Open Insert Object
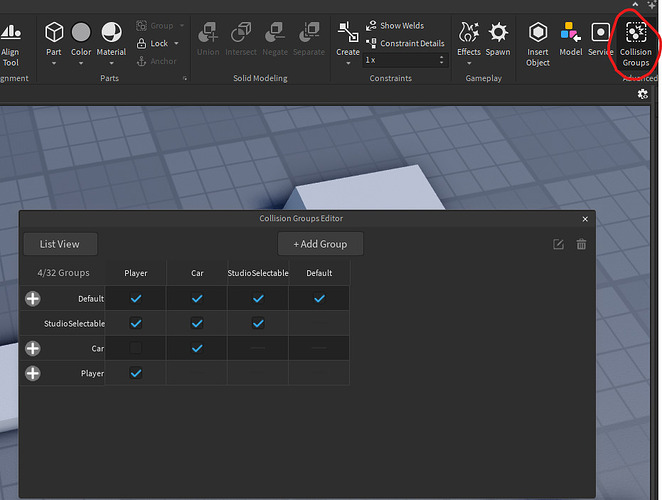 tap(538, 44)
